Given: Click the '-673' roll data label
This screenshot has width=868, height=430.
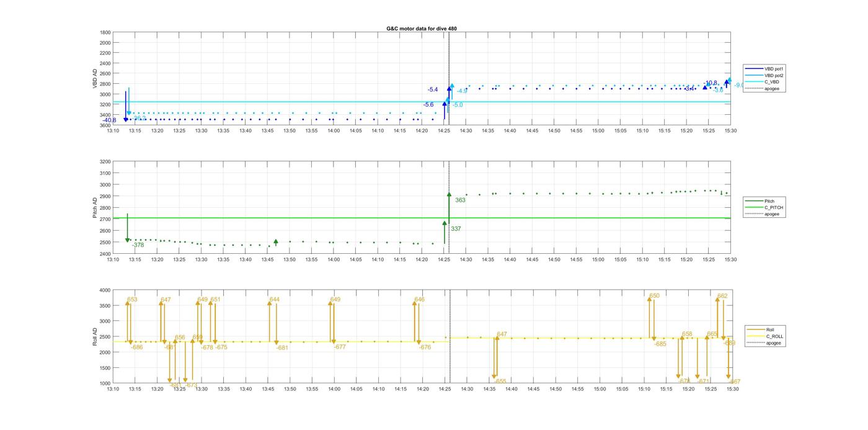Looking at the screenshot, I should click(192, 385).
